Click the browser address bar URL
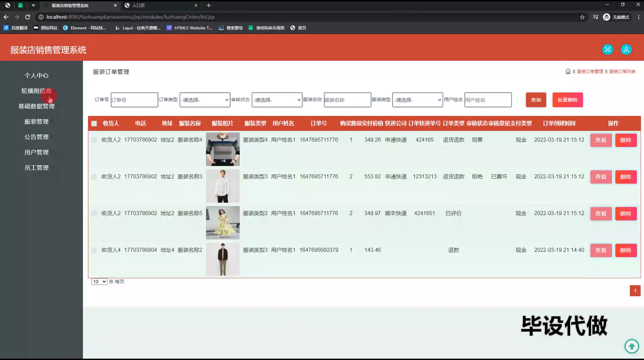 (130, 17)
